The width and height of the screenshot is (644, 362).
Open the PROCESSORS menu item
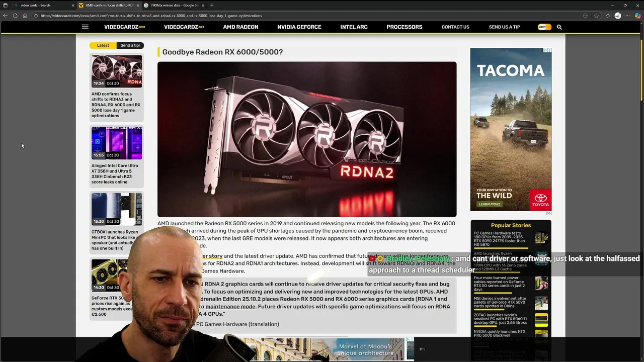[405, 27]
